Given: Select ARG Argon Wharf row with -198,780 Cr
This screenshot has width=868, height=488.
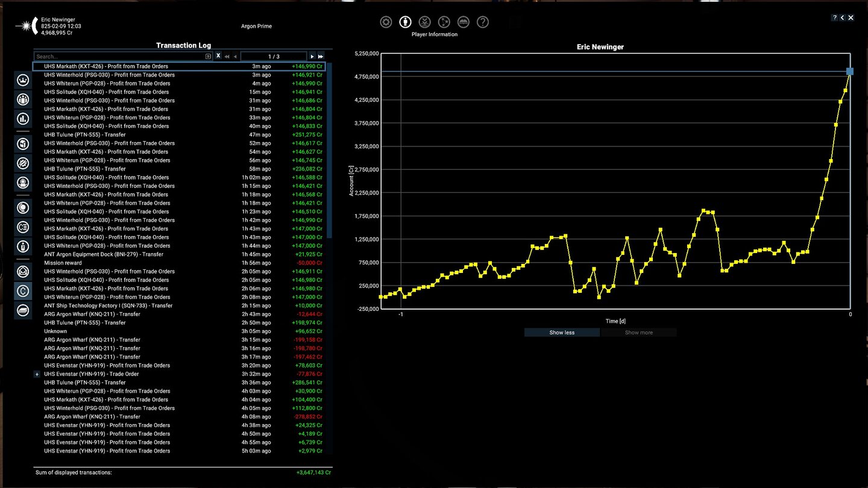Looking at the screenshot, I should (x=179, y=348).
